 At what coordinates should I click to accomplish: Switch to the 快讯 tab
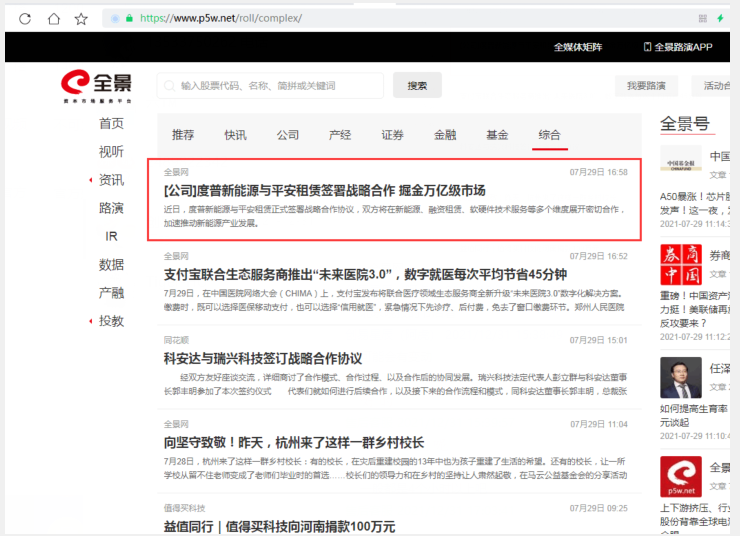(235, 135)
